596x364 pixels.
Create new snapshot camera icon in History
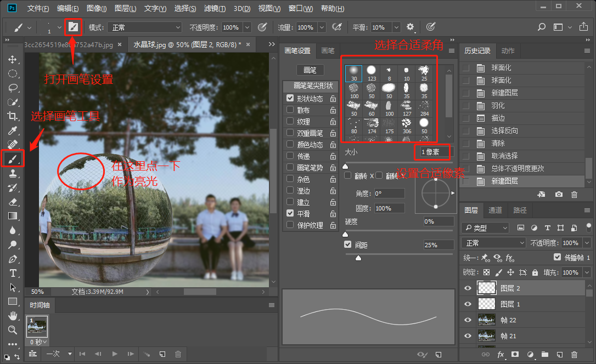(x=558, y=195)
